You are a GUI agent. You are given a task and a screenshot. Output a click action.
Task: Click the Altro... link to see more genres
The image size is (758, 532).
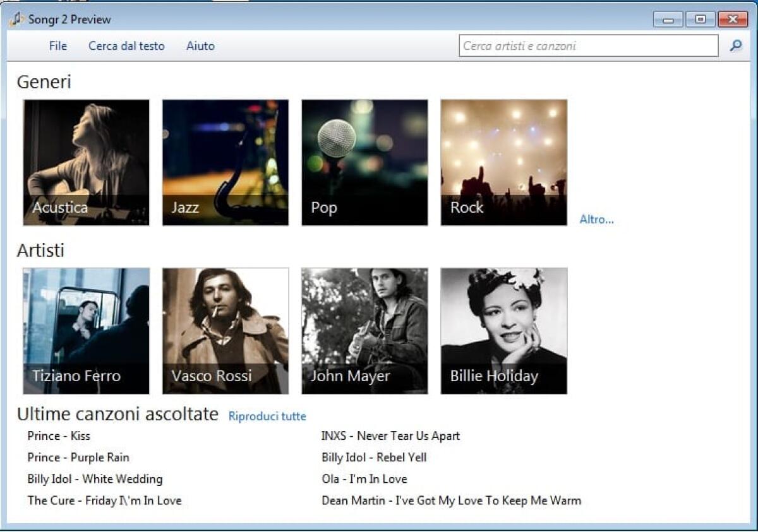596,219
